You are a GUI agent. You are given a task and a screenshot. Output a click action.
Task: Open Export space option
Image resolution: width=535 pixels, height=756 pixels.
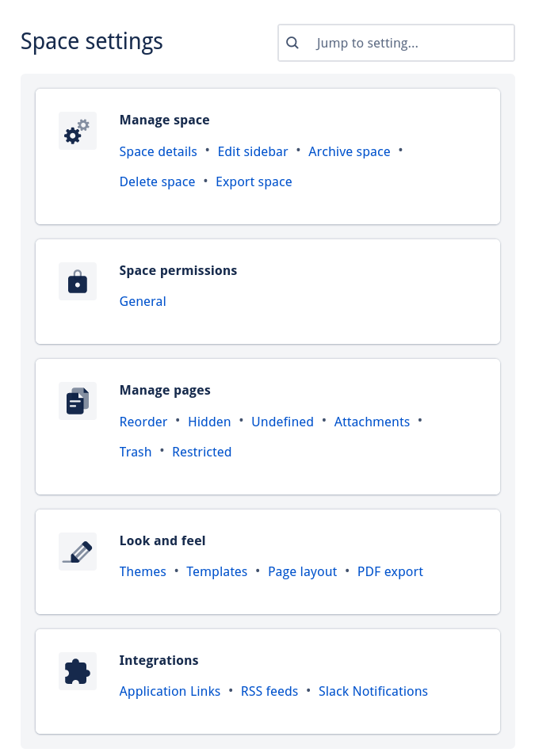[x=254, y=181]
